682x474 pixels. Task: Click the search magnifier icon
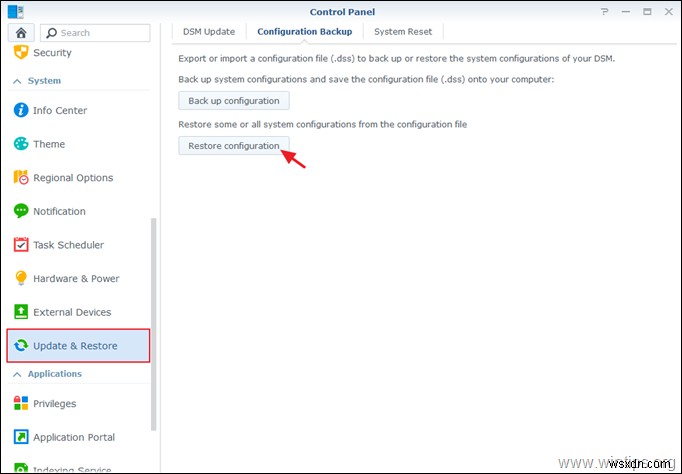(x=52, y=33)
